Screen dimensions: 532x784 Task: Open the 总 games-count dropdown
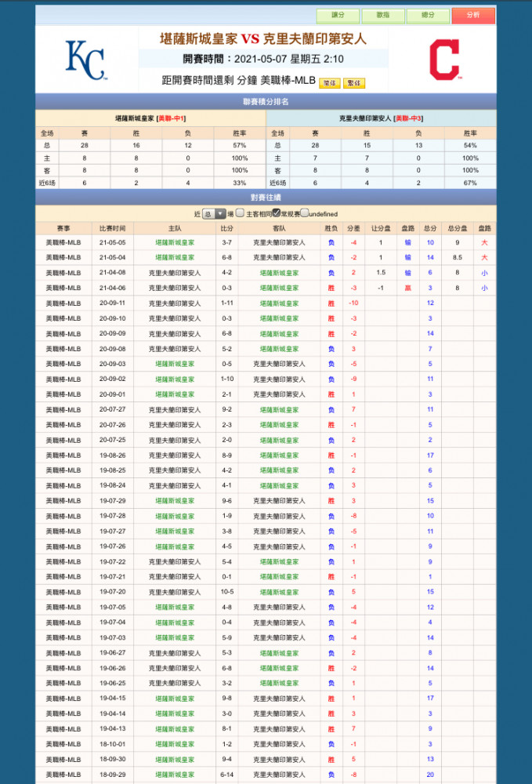click(x=214, y=214)
